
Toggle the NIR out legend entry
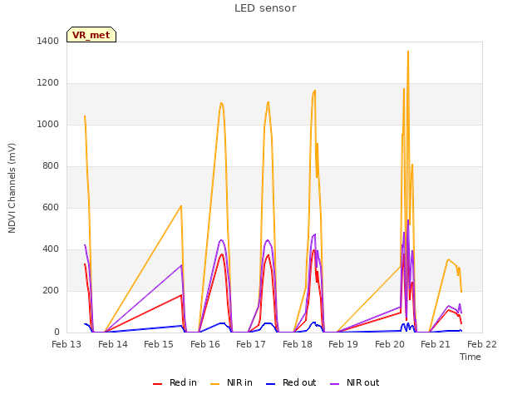354,382
